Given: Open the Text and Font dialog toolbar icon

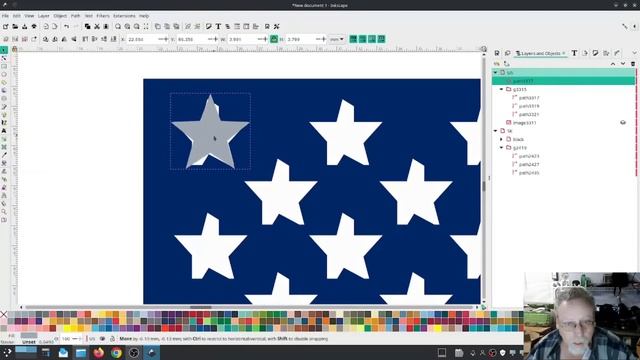Looking at the screenshot, I should pos(218,27).
